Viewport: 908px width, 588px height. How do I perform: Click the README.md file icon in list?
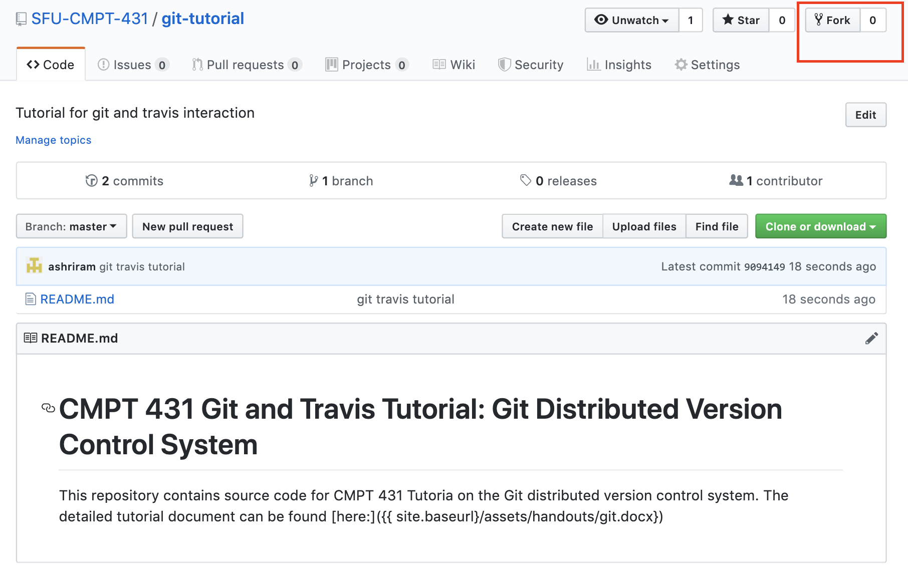click(31, 300)
